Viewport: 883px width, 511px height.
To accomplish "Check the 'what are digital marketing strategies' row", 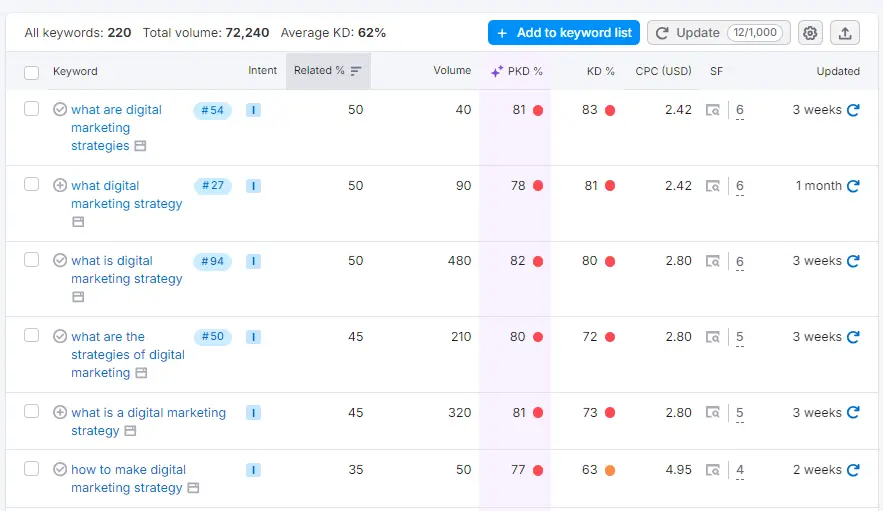I will point(32,109).
